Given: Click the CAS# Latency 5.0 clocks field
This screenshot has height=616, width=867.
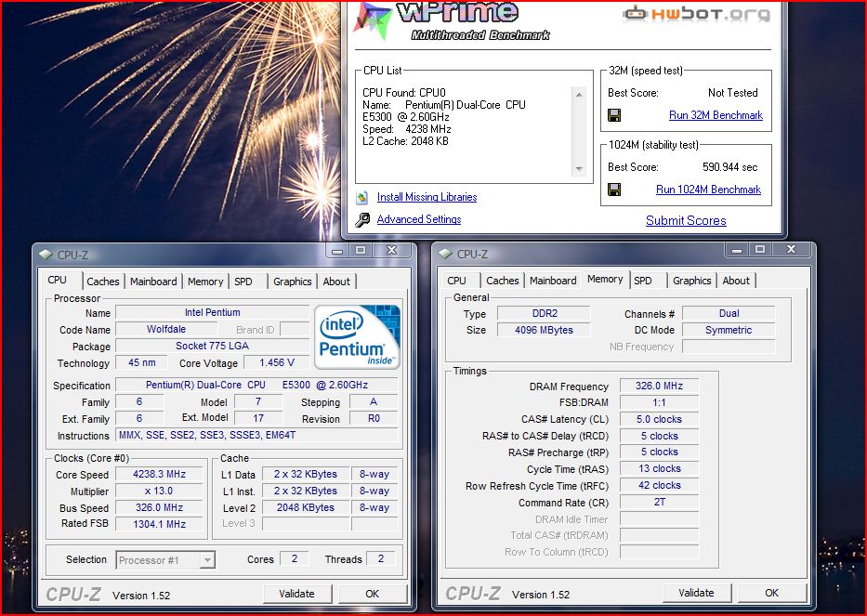Looking at the screenshot, I should tap(659, 419).
